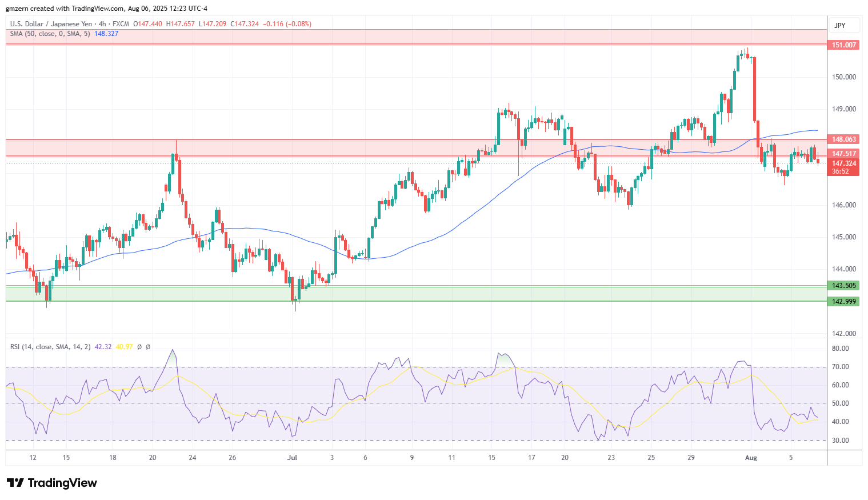This screenshot has width=868, height=500.
Task: Click the 29 date label on the time axis
Action: point(691,458)
